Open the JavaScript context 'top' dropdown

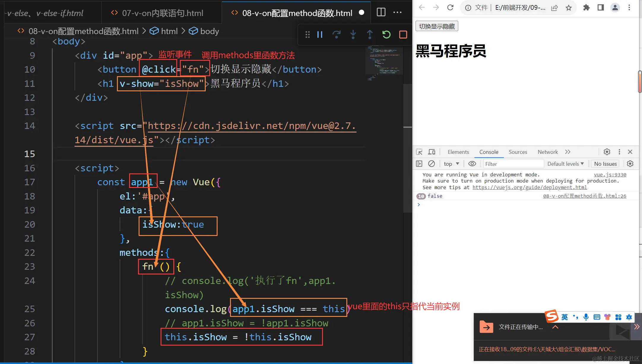451,164
